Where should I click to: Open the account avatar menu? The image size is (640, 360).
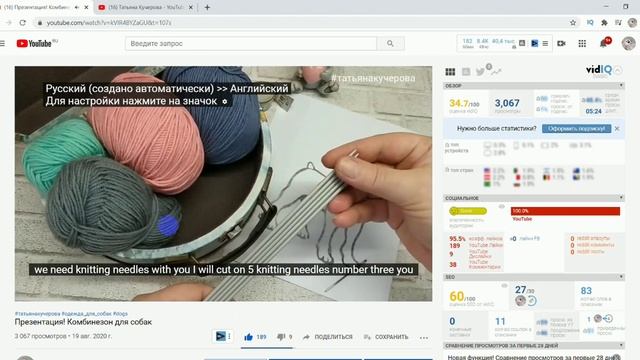click(x=628, y=43)
